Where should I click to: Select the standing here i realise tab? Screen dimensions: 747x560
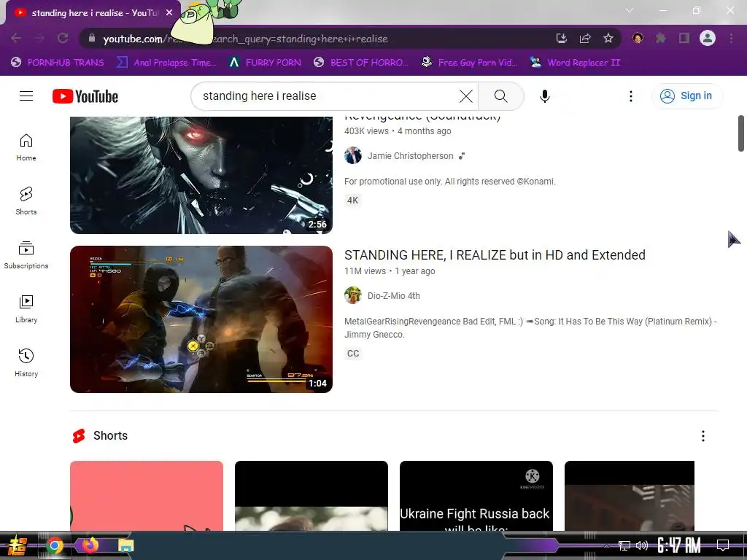point(93,13)
